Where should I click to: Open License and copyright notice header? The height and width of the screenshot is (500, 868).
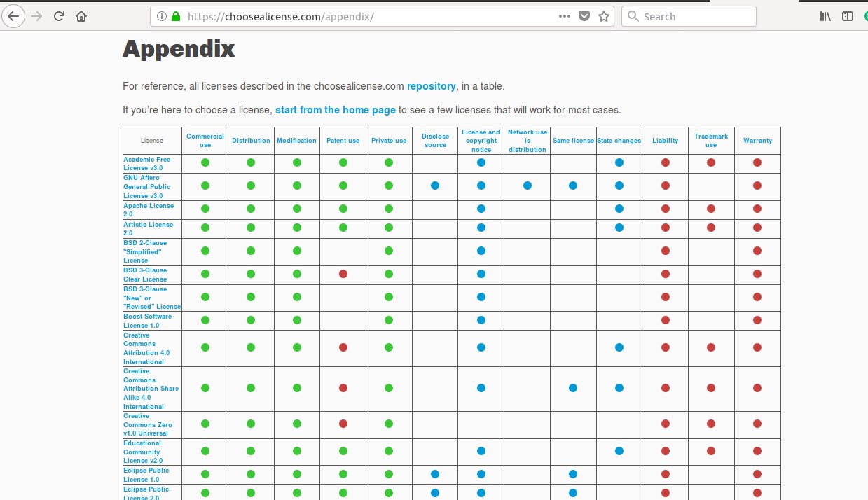click(481, 141)
